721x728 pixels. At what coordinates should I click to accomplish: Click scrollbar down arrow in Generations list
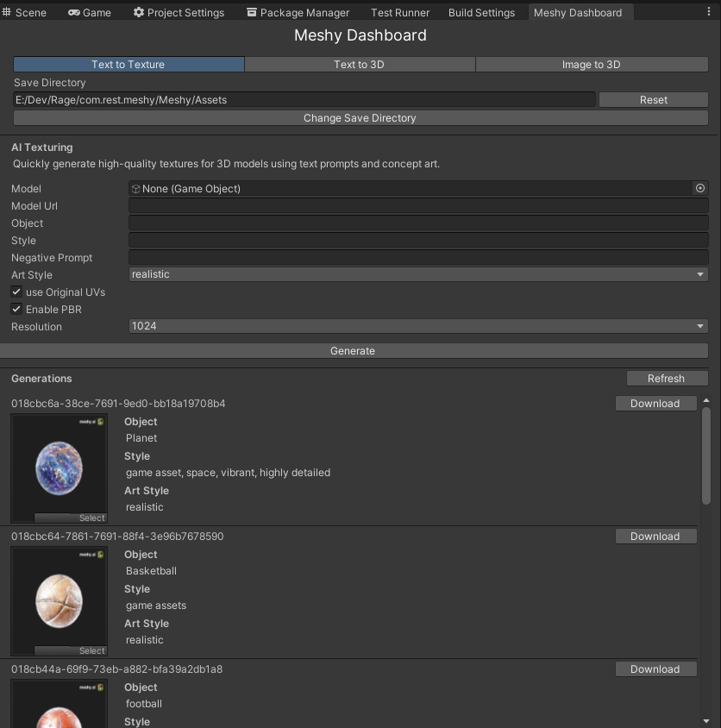coord(706,720)
